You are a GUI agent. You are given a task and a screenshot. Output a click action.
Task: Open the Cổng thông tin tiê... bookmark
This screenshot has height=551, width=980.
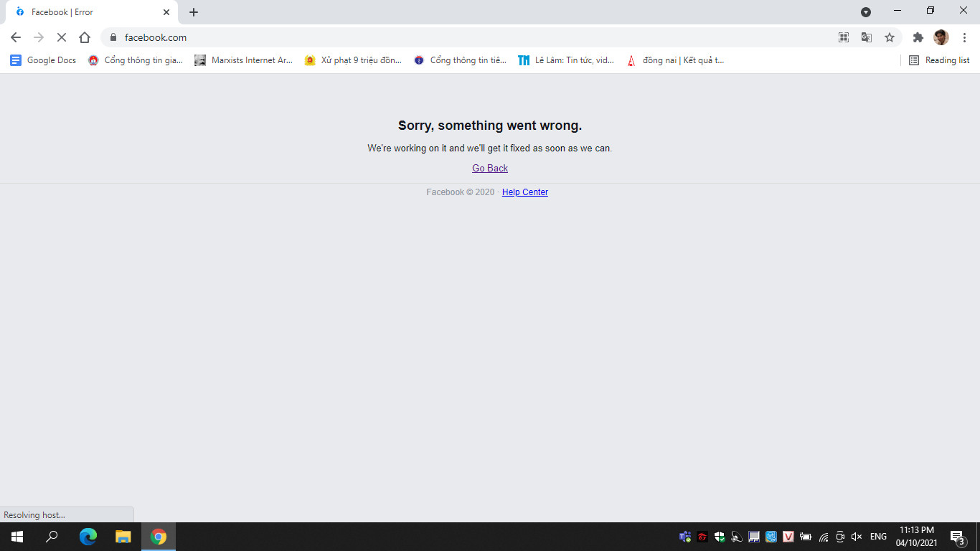[461, 60]
